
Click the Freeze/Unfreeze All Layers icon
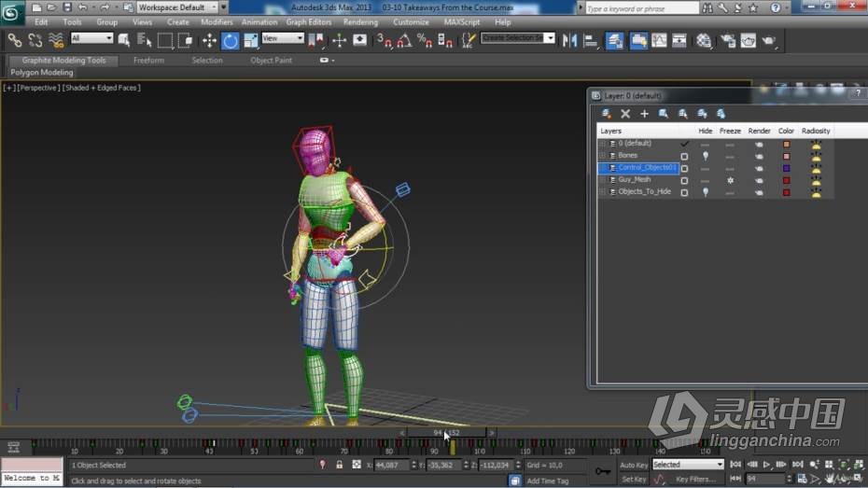tap(721, 114)
